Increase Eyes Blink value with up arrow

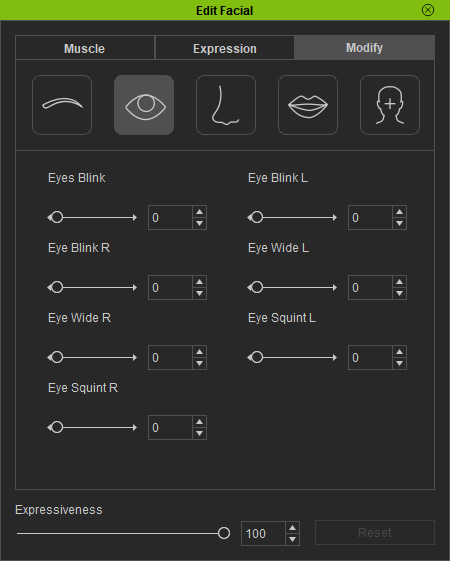[x=200, y=212]
